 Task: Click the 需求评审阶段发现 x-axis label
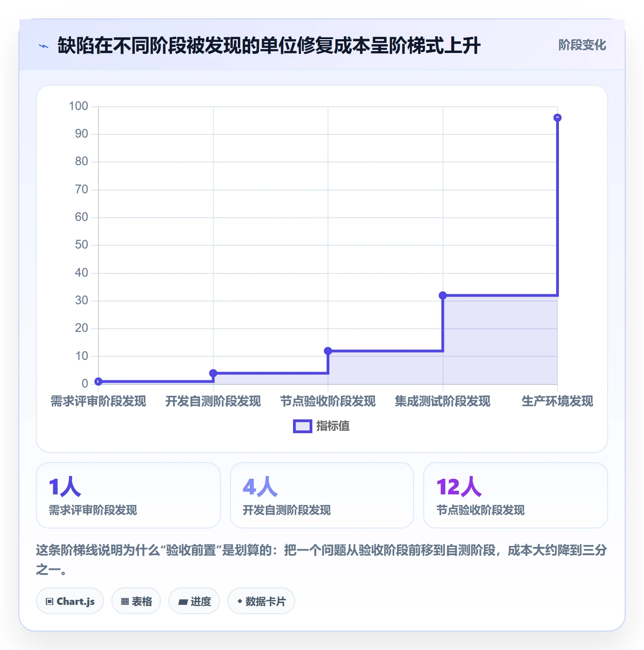98,401
